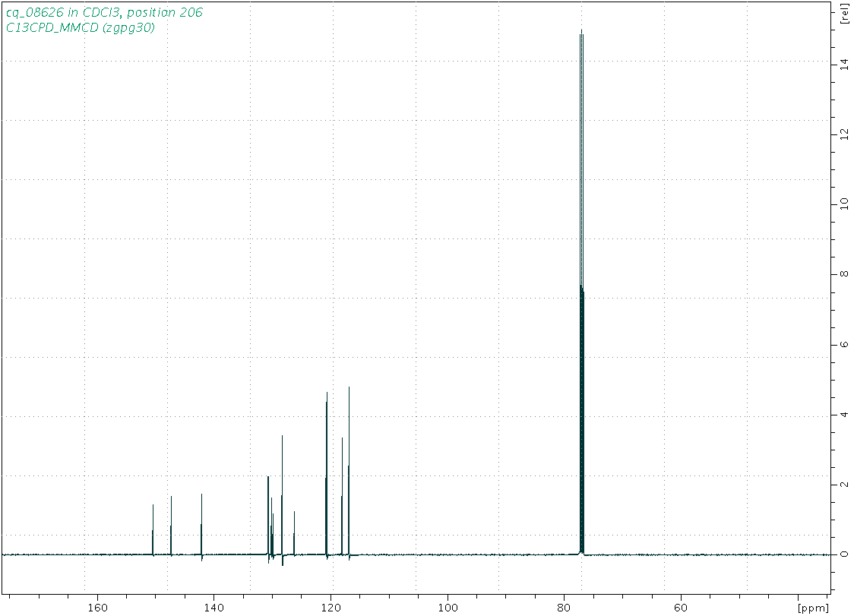854x616 pixels.
Task: Click the 14 tick label on intensity axis
Action: click(844, 63)
